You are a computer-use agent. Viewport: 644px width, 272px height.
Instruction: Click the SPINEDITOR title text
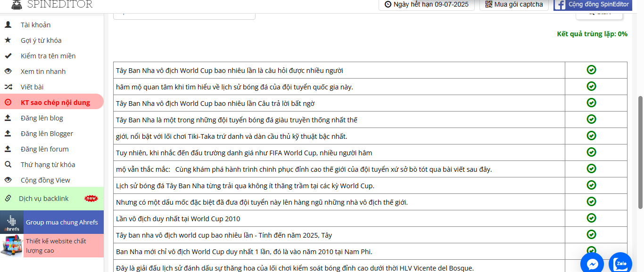point(60,4)
